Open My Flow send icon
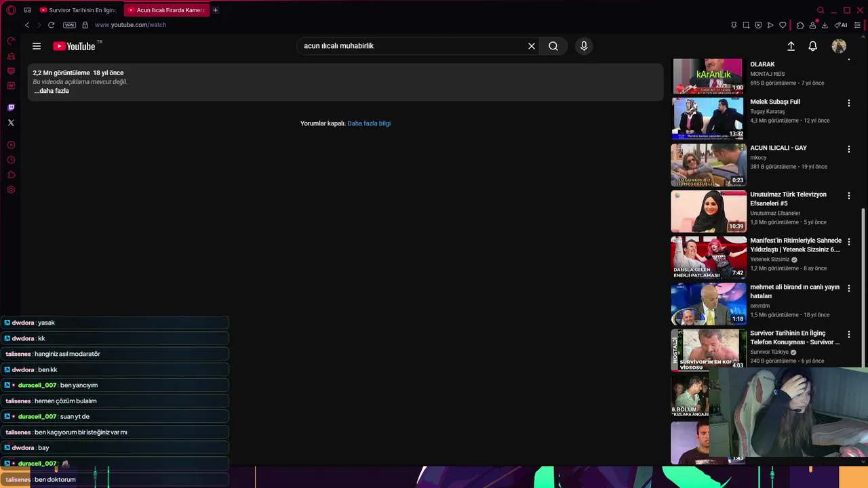Image resolution: width=868 pixels, height=488 pixels. pos(770,25)
